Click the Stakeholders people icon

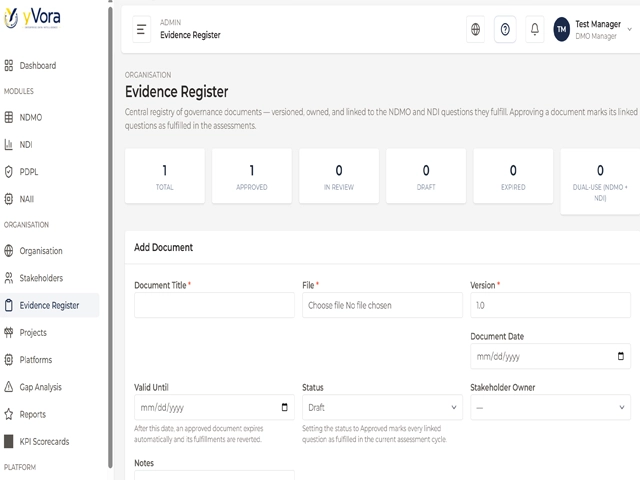point(9,278)
